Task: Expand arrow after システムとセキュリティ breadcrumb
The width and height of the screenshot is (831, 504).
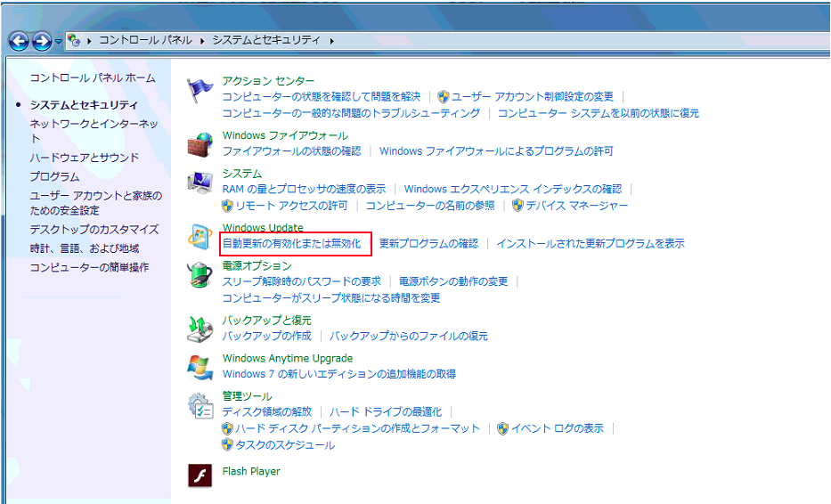Action: [331, 41]
